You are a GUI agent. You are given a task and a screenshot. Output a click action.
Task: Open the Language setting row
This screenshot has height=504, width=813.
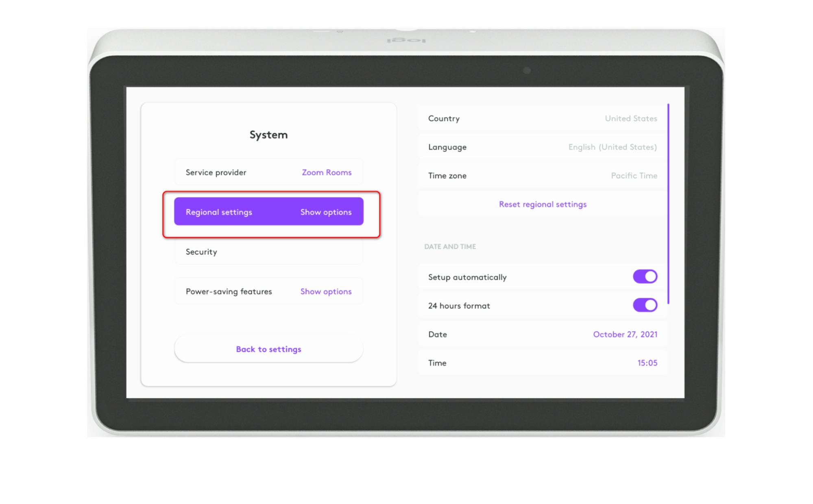(447, 147)
